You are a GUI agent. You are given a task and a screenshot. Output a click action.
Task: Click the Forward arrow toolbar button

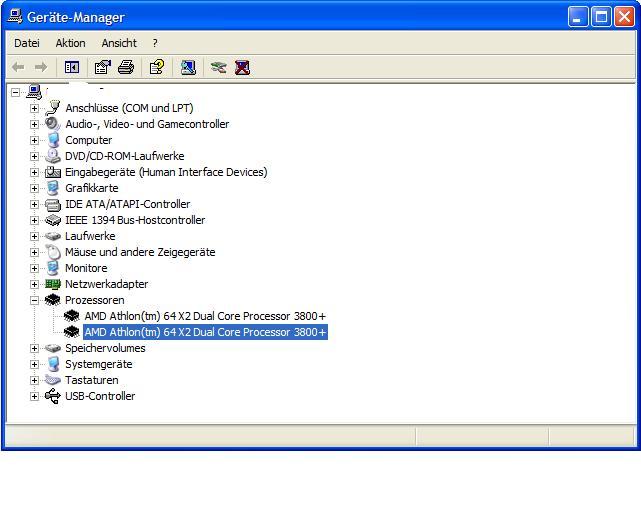click(41, 67)
